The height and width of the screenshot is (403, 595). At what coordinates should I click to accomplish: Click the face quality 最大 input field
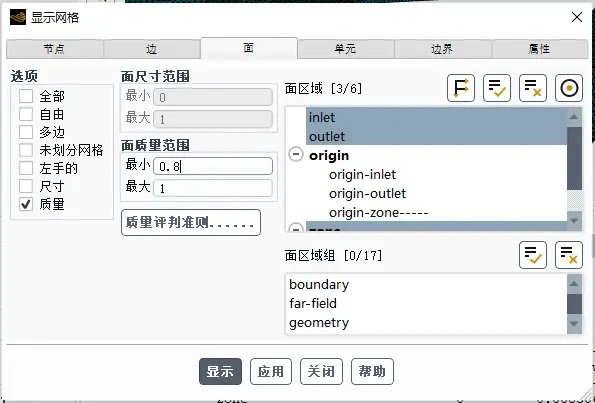pos(213,188)
